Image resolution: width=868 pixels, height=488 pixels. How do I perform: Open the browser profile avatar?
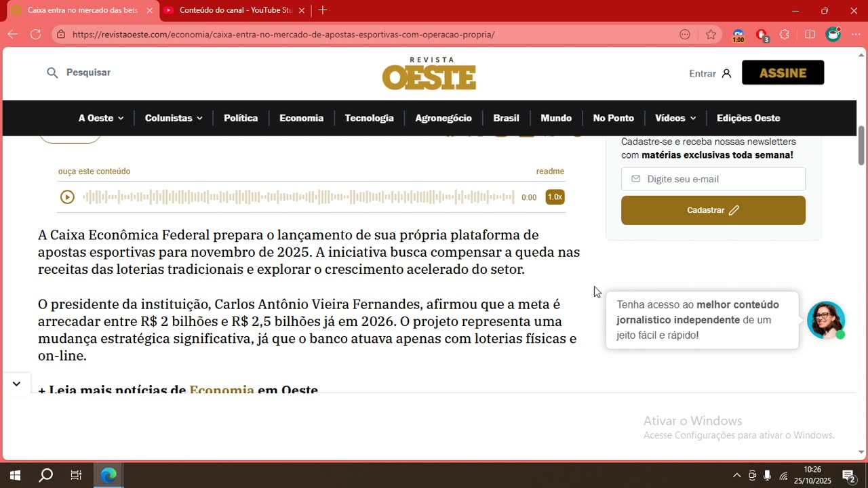click(x=833, y=35)
